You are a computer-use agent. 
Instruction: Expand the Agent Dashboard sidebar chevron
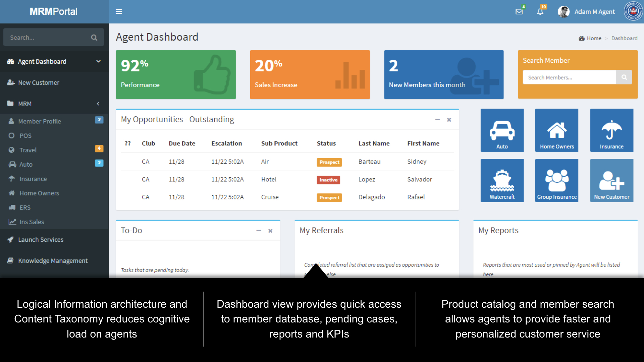tap(98, 61)
